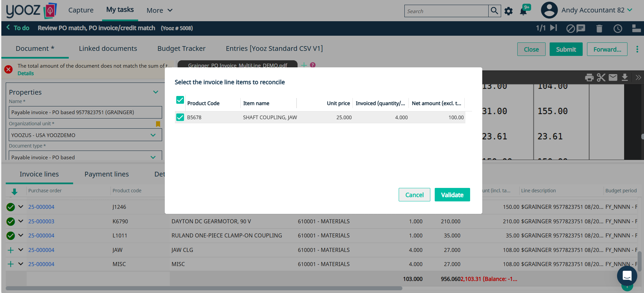Open the Organizational unit dropdown
Image resolution: width=644 pixels, height=293 pixels.
(153, 135)
